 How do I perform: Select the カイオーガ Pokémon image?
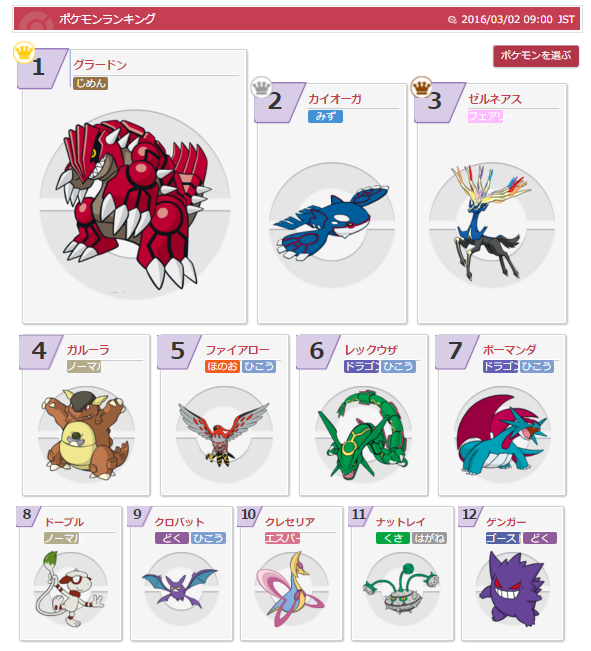[331, 225]
